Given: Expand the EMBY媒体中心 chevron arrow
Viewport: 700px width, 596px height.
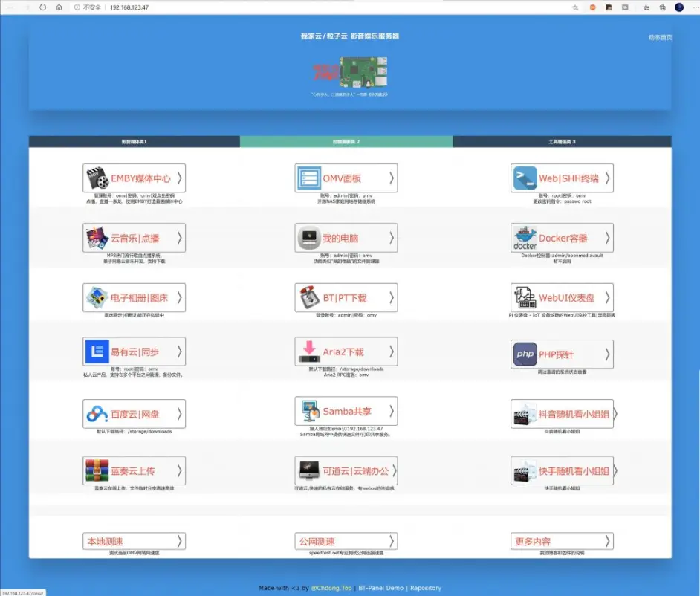Looking at the screenshot, I should point(180,178).
